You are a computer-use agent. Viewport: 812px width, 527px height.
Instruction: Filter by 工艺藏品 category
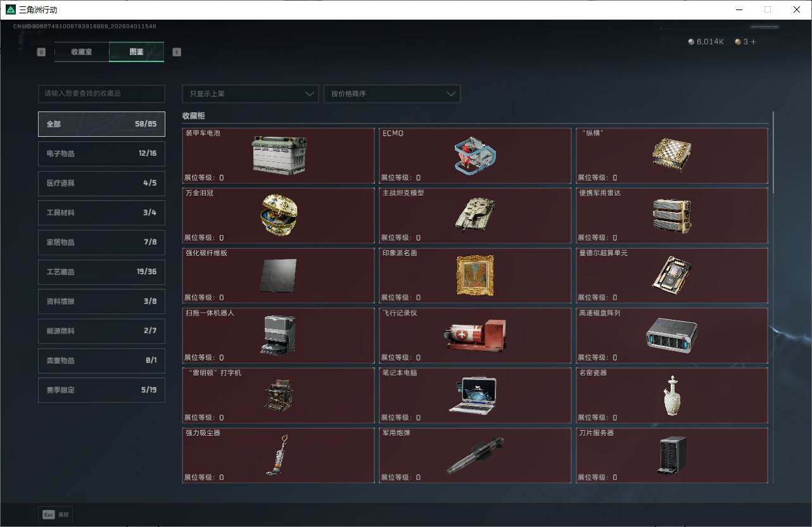point(101,272)
